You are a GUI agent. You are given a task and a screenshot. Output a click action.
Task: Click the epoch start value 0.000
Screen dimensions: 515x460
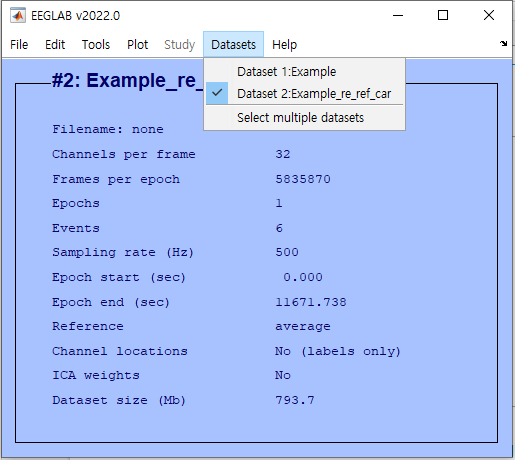[303, 277]
